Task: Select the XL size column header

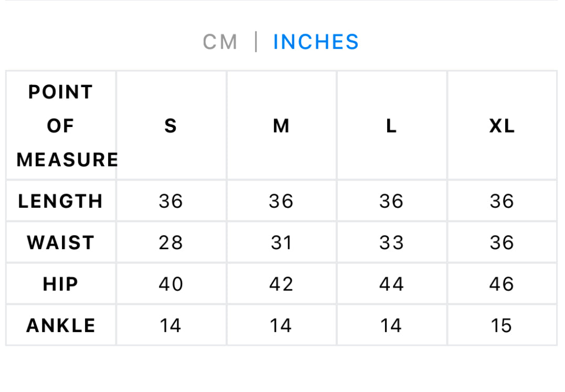Action: click(502, 126)
